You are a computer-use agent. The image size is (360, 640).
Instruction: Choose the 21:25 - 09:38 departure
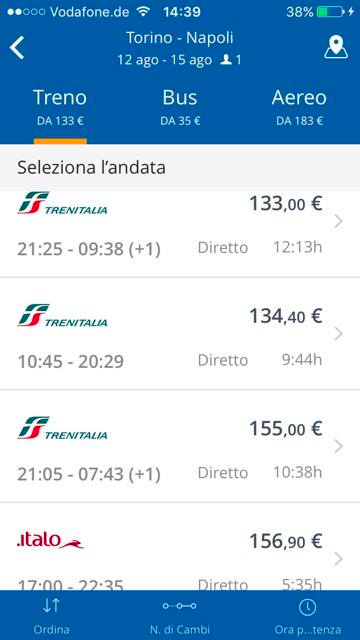point(180,234)
